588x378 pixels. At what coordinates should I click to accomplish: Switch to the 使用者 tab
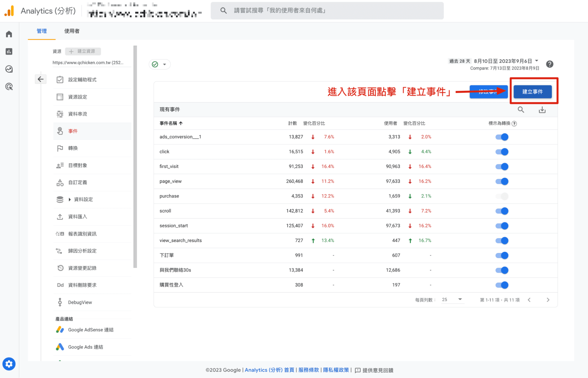click(x=71, y=31)
